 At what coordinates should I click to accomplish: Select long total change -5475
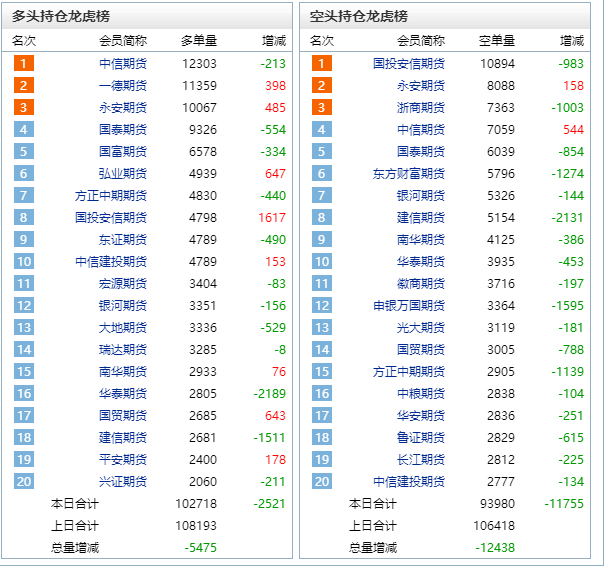[x=200, y=548]
